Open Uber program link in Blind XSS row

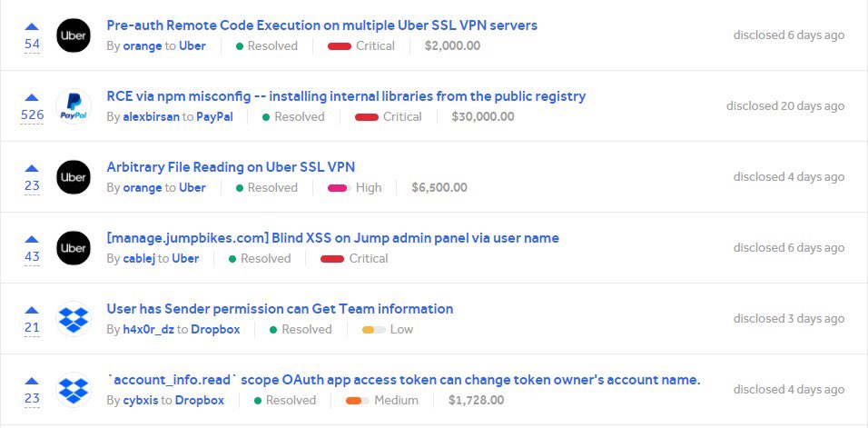185,259
